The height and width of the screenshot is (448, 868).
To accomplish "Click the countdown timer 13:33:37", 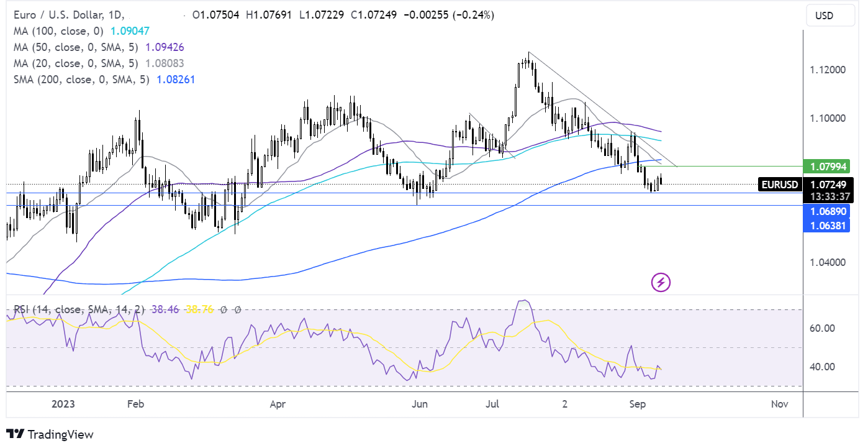I will (831, 196).
